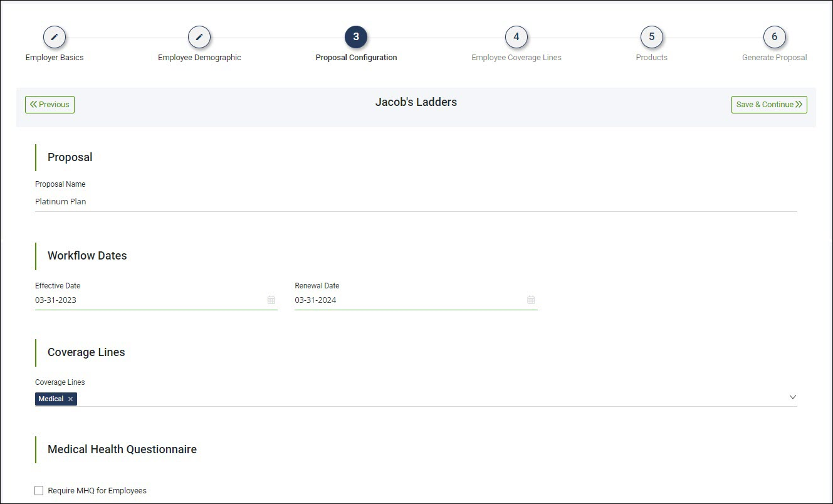Click Save & Continue
The width and height of the screenshot is (833, 504).
coord(769,104)
